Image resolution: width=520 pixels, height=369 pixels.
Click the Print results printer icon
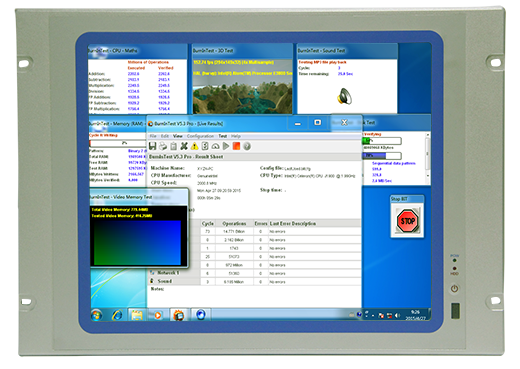(163, 146)
